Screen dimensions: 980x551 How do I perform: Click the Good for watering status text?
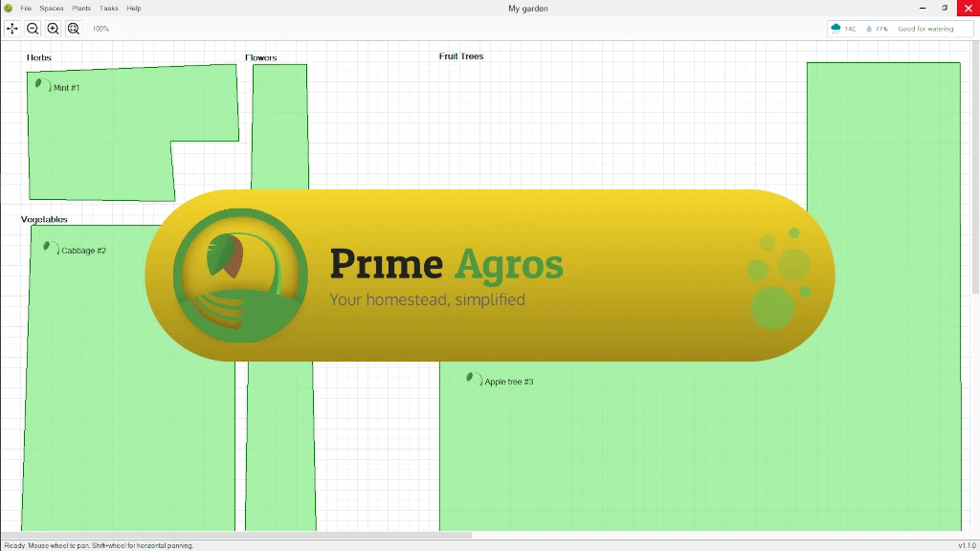point(925,29)
